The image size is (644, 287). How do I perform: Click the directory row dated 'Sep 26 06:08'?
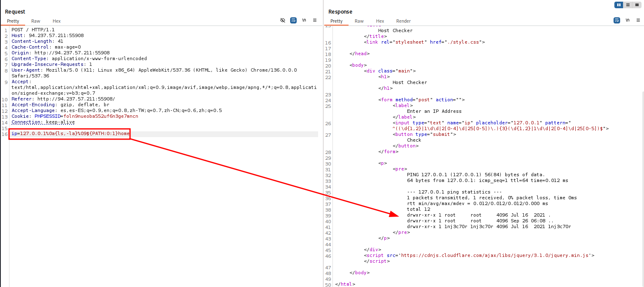(480, 221)
